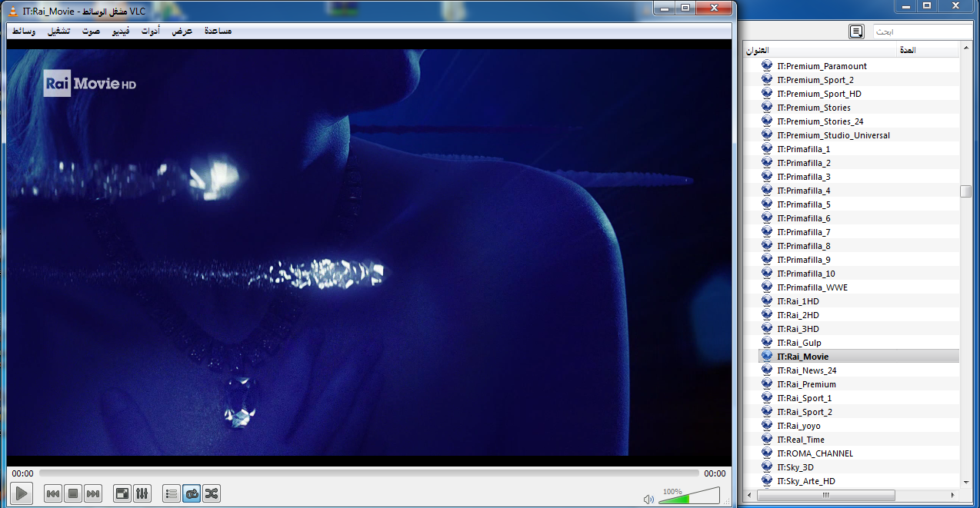Open the صوت (Audio) menu

click(x=92, y=32)
